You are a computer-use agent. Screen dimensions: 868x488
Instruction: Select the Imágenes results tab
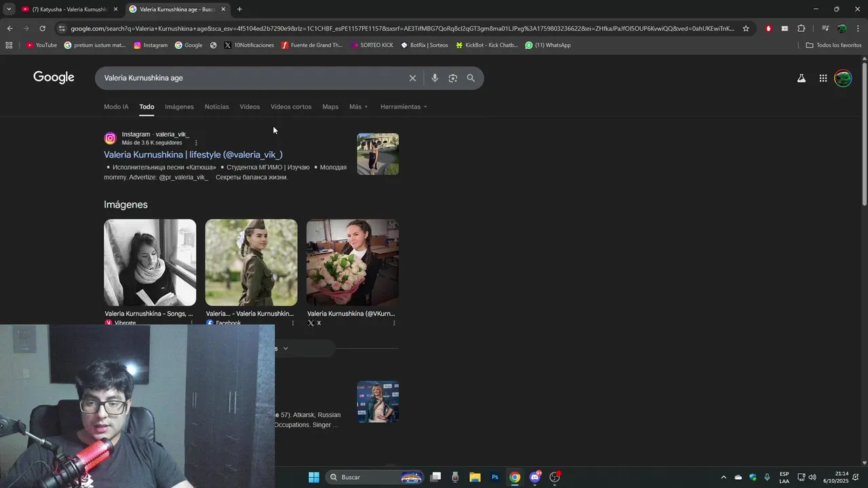(x=179, y=106)
